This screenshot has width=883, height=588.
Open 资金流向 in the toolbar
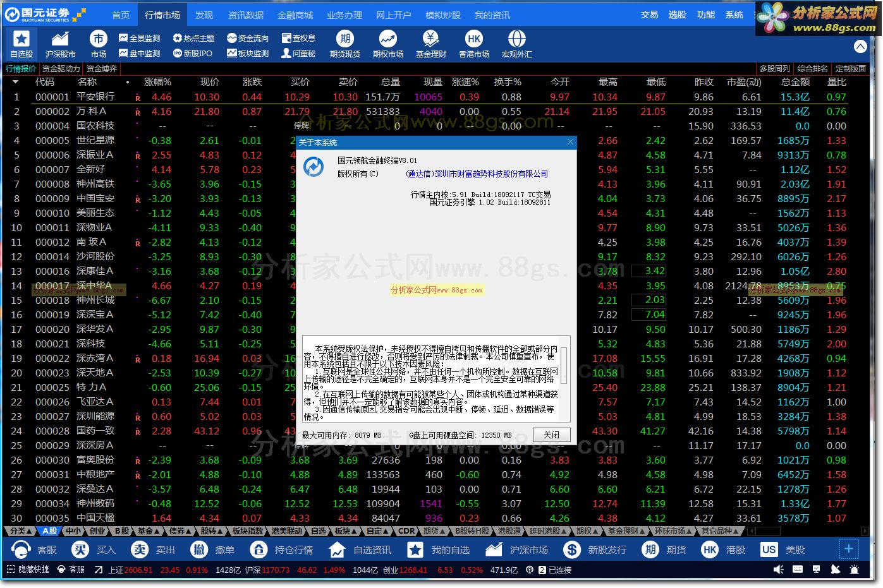[248, 38]
